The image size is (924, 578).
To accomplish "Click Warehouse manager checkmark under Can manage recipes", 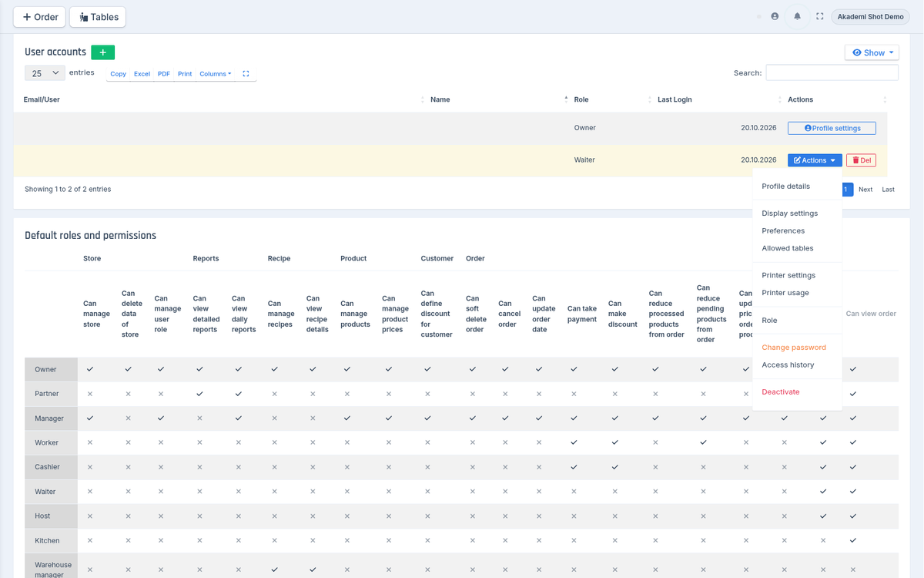I will (275, 570).
